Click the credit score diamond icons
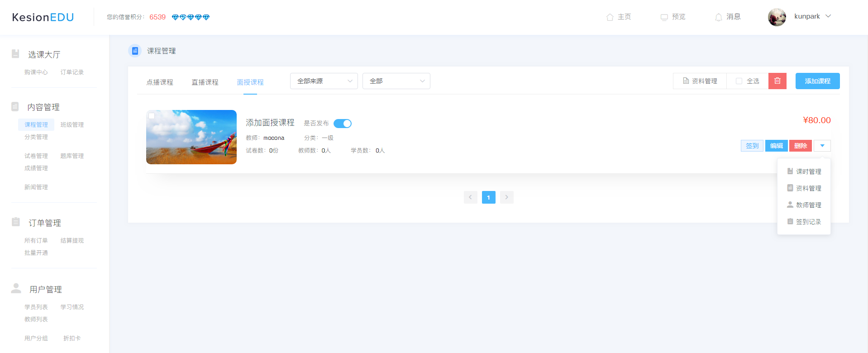 [191, 17]
